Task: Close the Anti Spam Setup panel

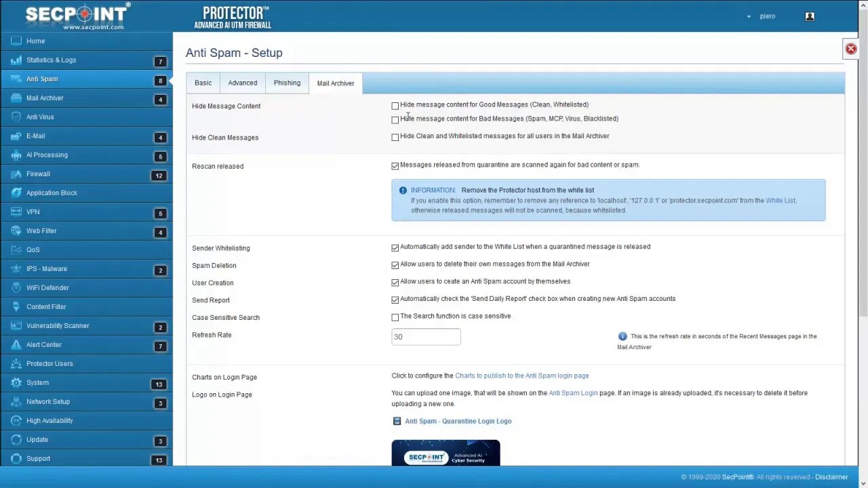Action: pos(851,49)
